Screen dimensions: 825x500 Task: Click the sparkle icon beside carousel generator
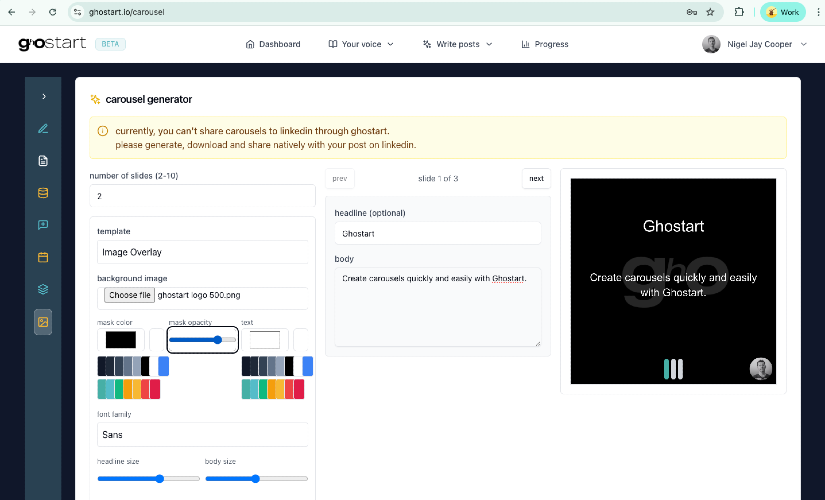pyautogui.click(x=95, y=99)
